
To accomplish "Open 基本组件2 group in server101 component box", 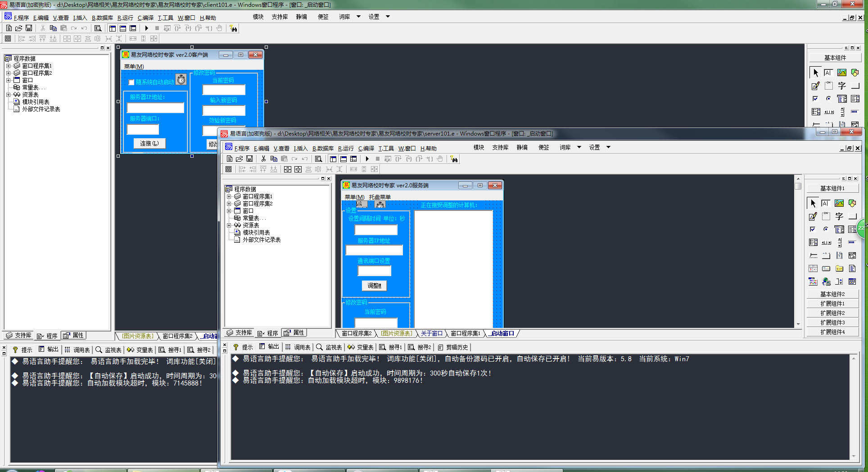I will tap(832, 294).
